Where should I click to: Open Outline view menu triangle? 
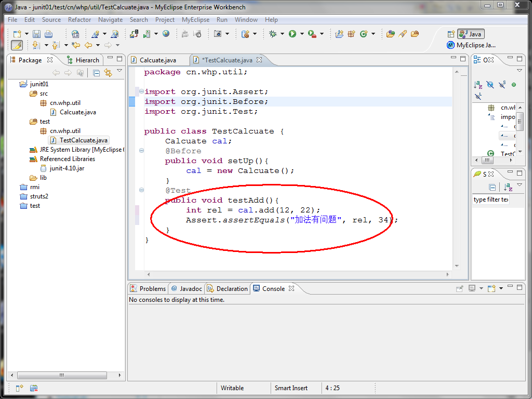point(520,71)
